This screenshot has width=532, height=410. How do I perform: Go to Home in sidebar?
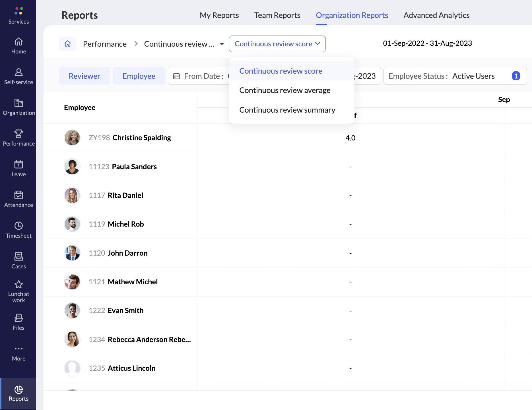click(x=18, y=46)
